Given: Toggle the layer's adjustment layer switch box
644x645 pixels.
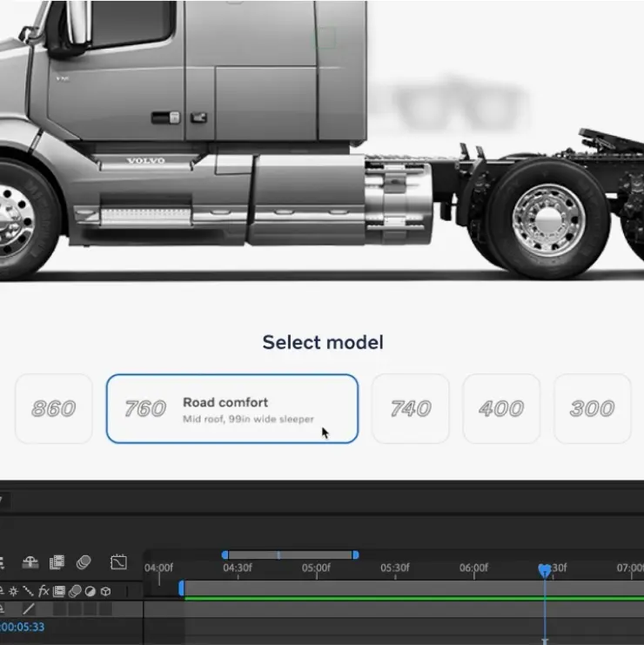Looking at the screenshot, I should click(x=90, y=608).
